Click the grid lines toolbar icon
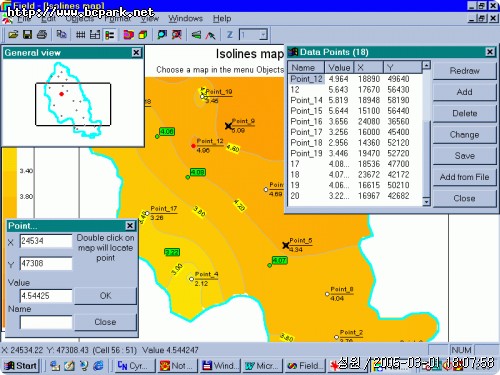This screenshot has width=500, height=375. pos(80,35)
